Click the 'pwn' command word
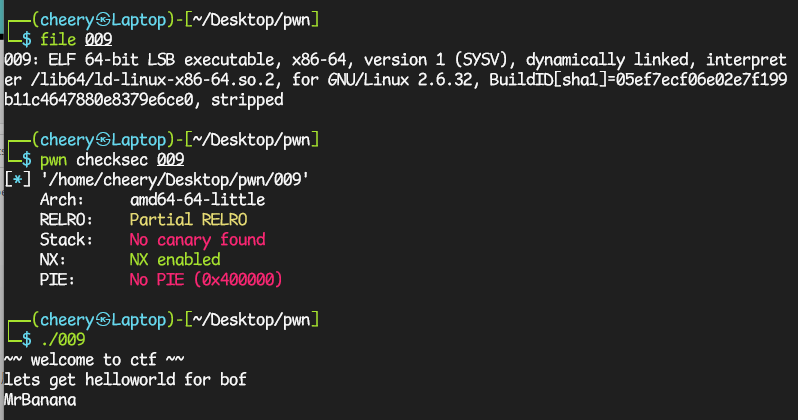This screenshot has width=798, height=420. tap(53, 159)
